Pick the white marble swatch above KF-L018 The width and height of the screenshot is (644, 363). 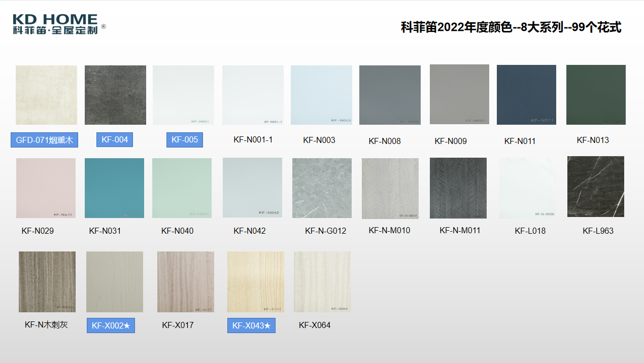click(528, 188)
